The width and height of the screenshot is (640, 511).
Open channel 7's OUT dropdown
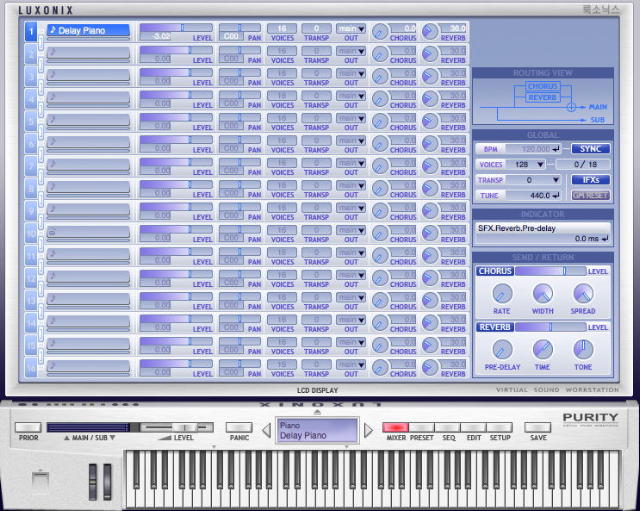(351, 163)
